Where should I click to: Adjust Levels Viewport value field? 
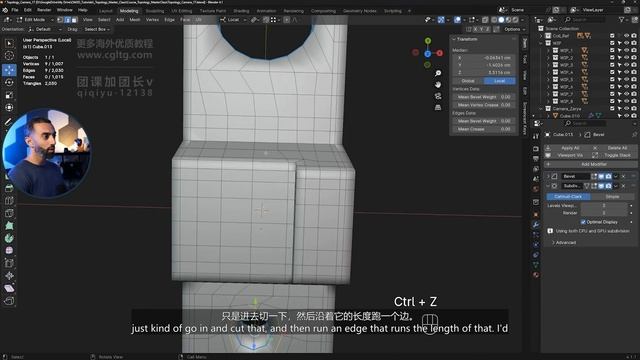pos(604,205)
